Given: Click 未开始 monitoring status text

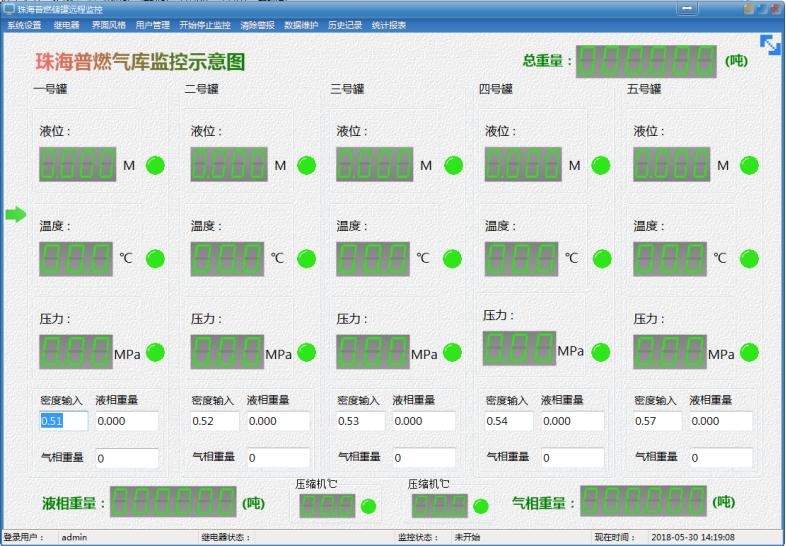Looking at the screenshot, I should (467, 537).
